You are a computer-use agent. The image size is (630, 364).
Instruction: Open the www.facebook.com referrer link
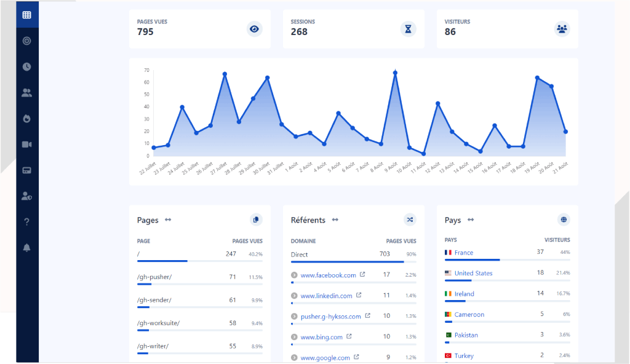click(329, 275)
